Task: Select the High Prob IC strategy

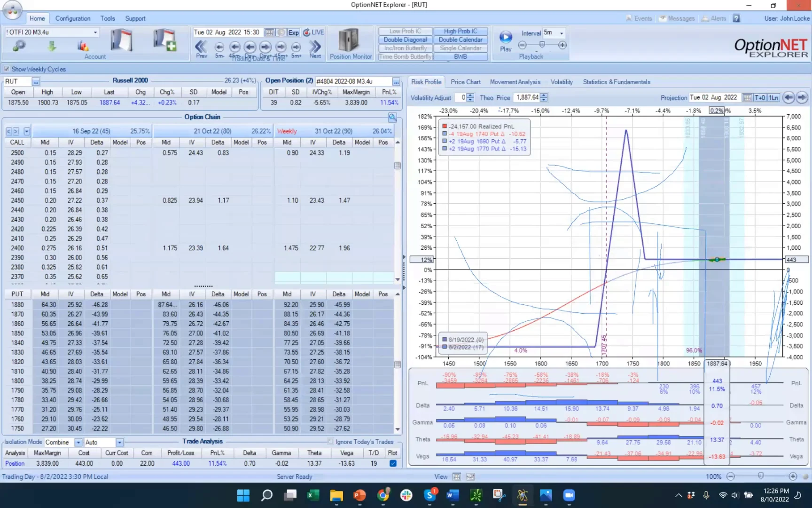Action: tap(461, 31)
